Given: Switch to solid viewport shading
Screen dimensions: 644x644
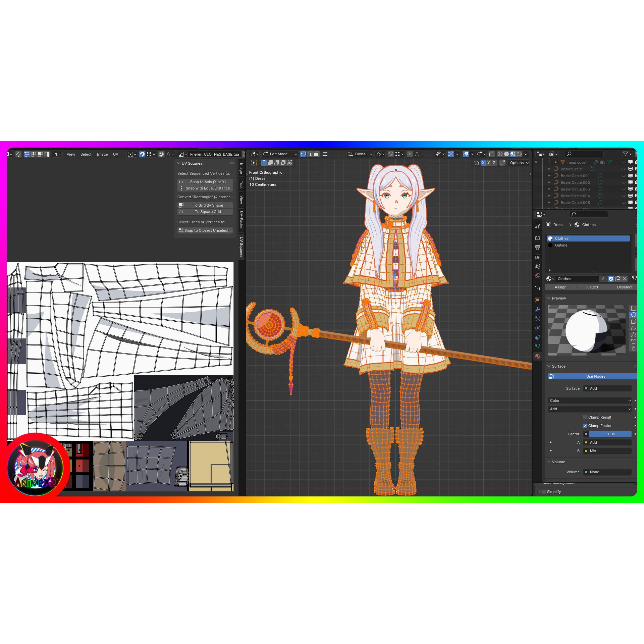Looking at the screenshot, I should point(506,154).
